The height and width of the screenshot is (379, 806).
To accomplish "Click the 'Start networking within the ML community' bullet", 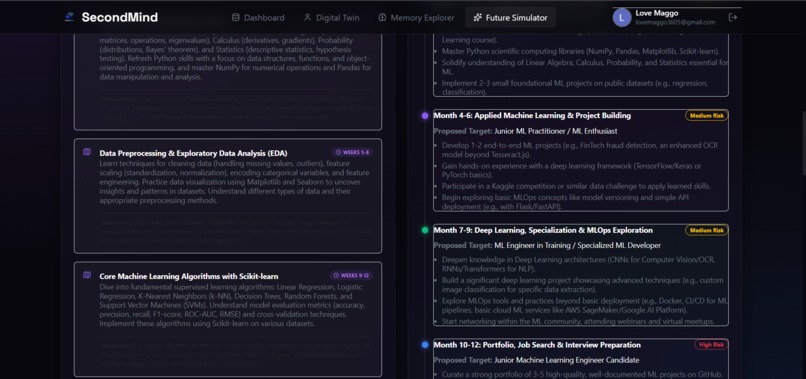I will (x=578, y=321).
